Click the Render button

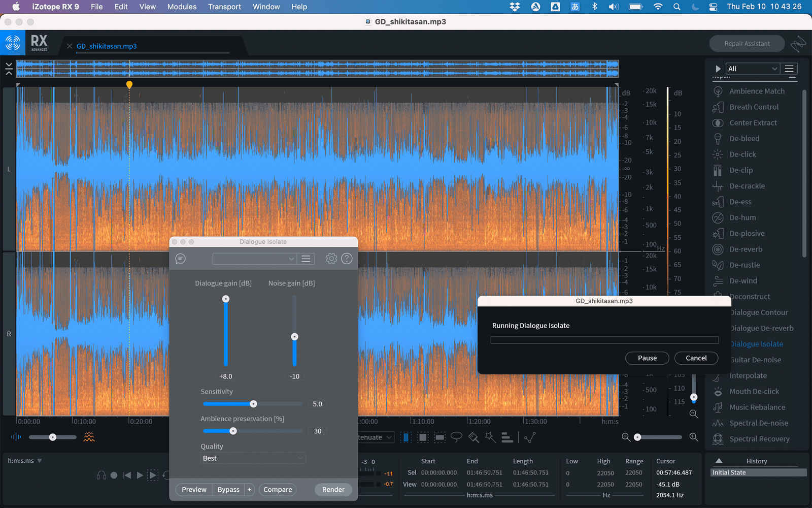click(333, 489)
